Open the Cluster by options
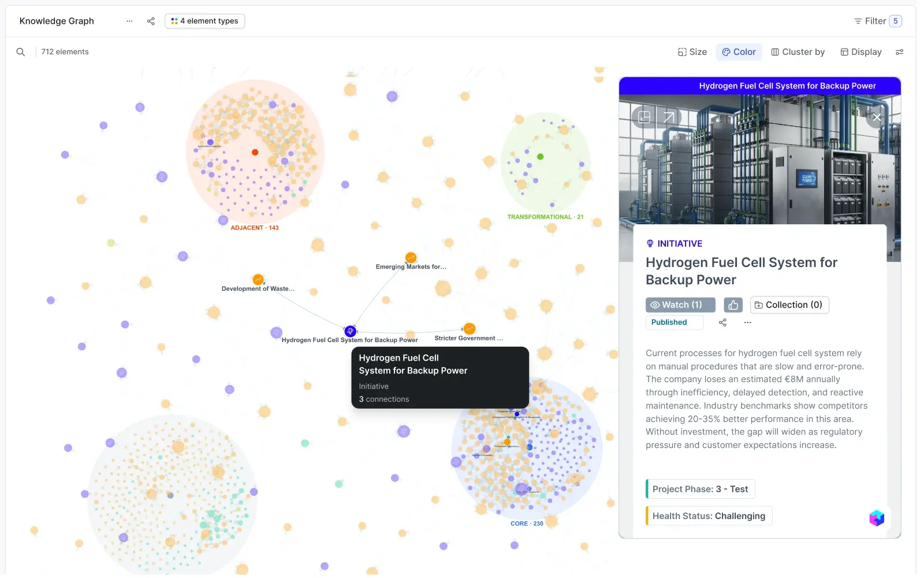 point(798,52)
